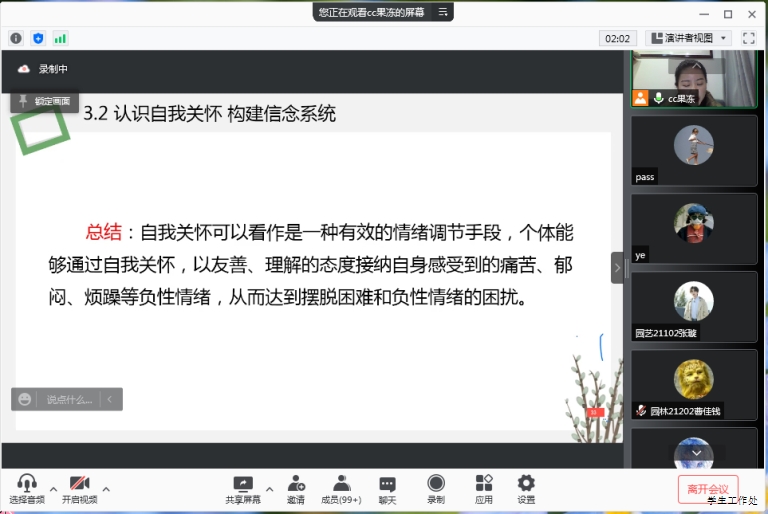Click the 说点什么 chat input box
The height and width of the screenshot is (514, 768).
click(70, 399)
